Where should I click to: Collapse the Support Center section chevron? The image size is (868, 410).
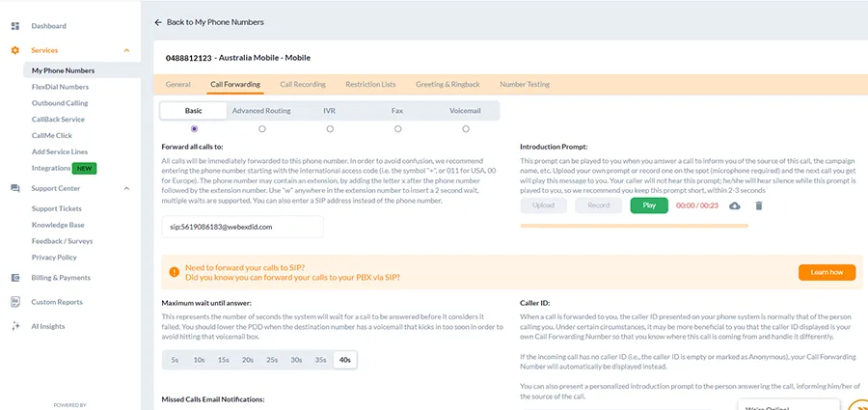126,188
